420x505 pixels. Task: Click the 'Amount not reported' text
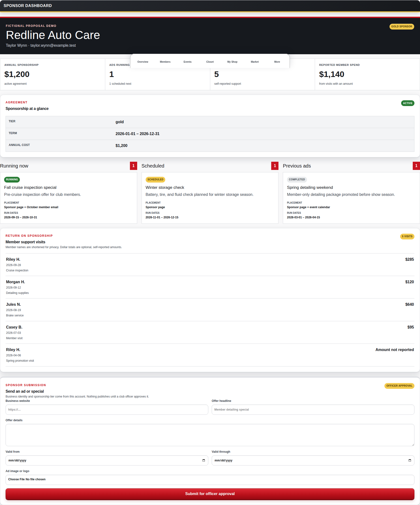coord(395,350)
